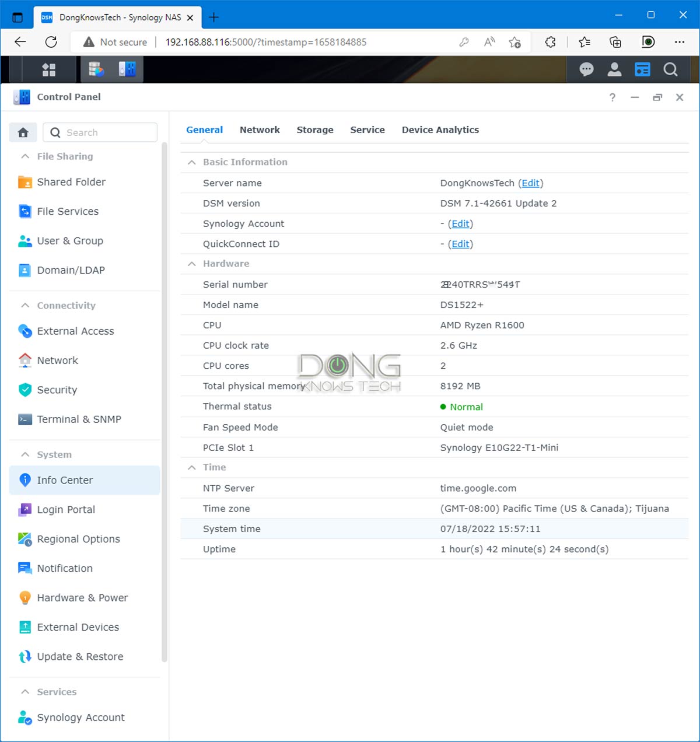Collapse the Basic Information section
Image resolution: width=700 pixels, height=742 pixels.
tap(191, 162)
